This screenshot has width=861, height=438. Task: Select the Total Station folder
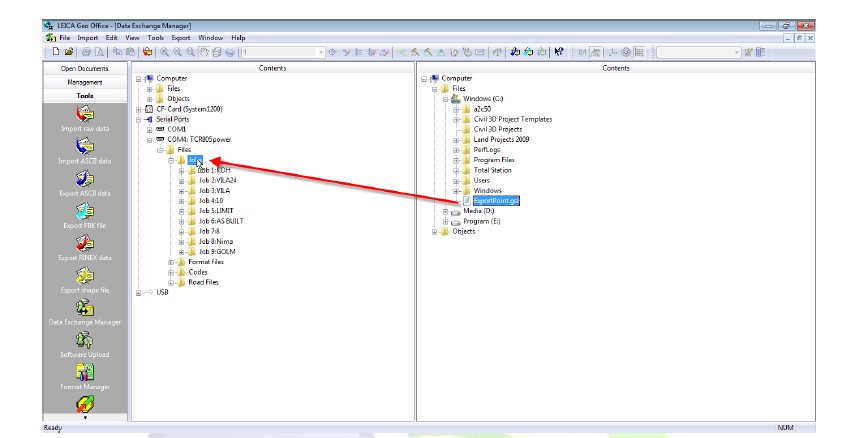click(492, 170)
